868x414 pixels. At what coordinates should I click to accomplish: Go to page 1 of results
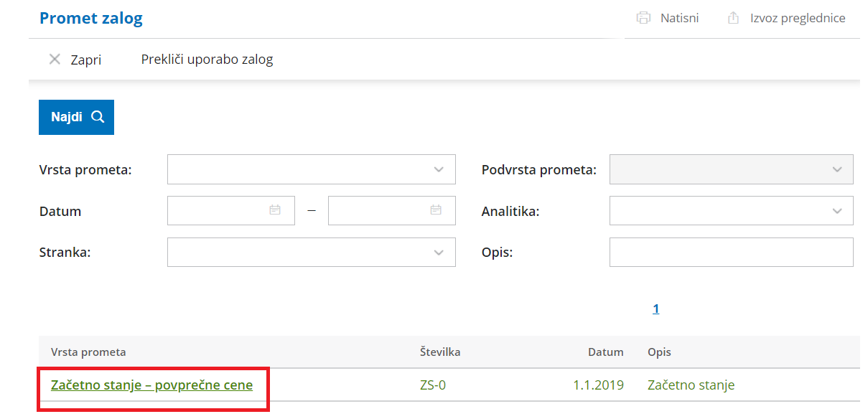point(655,309)
